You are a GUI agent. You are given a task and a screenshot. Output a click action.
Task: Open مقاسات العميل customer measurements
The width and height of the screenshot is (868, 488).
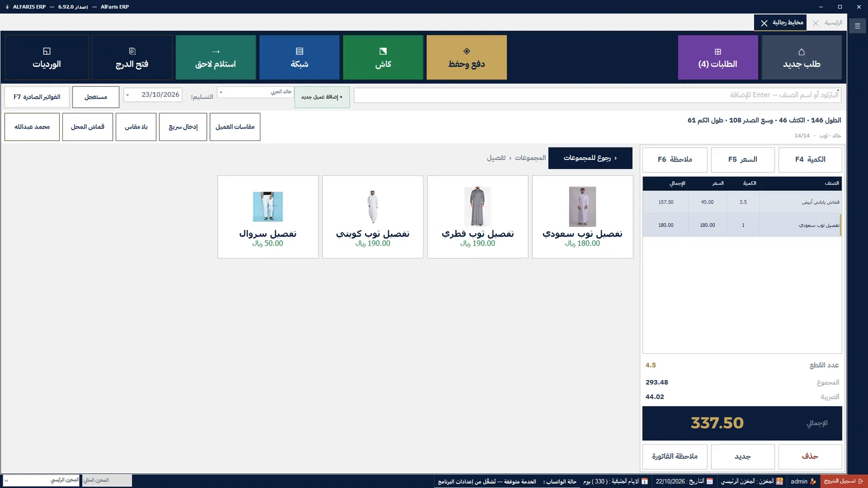pyautogui.click(x=235, y=127)
